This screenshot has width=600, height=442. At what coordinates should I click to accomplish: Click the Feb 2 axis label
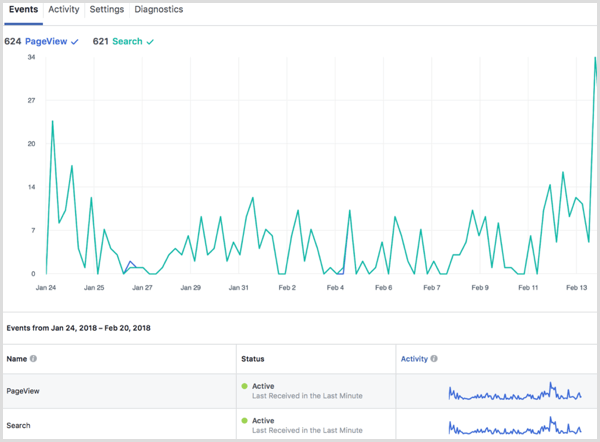[287, 287]
